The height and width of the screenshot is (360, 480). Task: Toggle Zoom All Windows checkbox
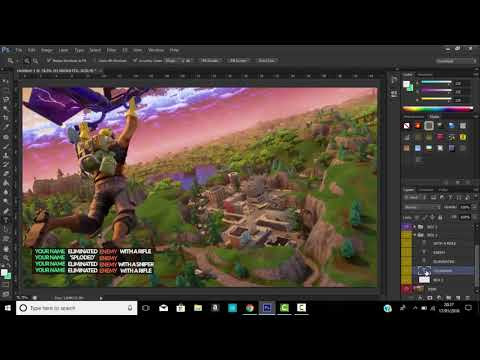click(96, 61)
